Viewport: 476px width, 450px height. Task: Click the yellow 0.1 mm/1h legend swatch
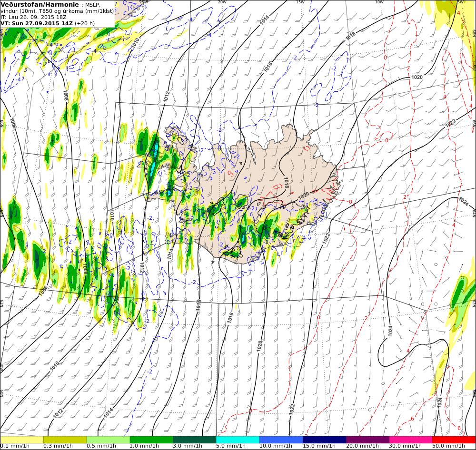point(21,440)
